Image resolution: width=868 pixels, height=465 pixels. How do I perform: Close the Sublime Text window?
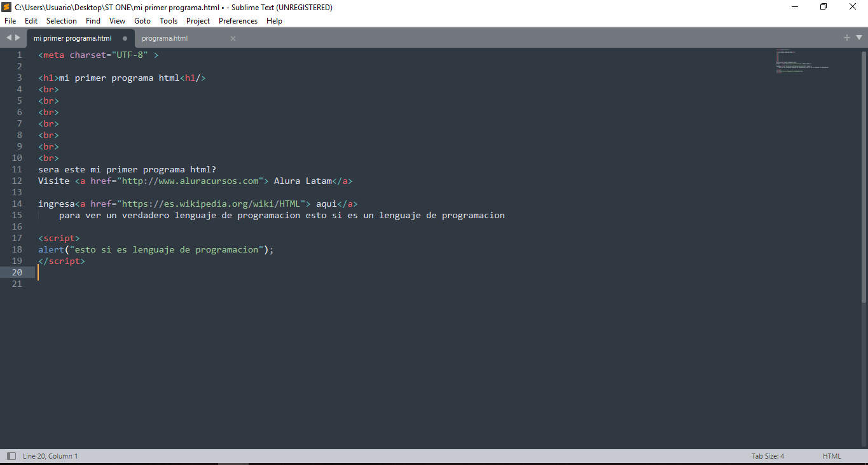853,7
